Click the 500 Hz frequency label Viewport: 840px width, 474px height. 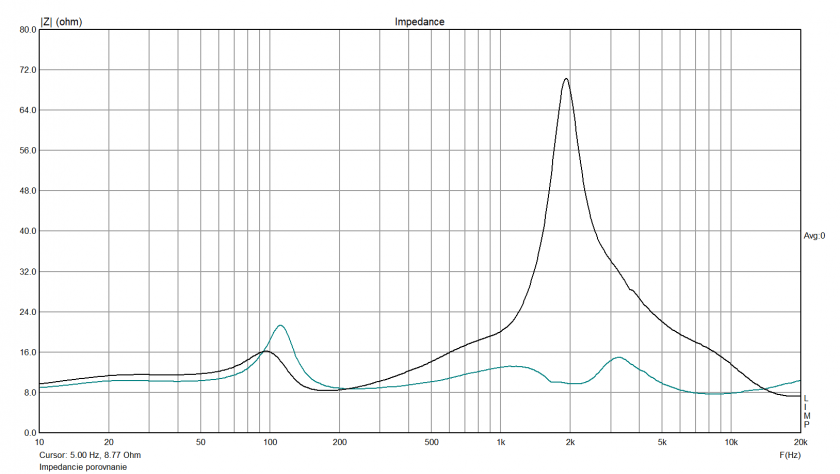tap(431, 442)
